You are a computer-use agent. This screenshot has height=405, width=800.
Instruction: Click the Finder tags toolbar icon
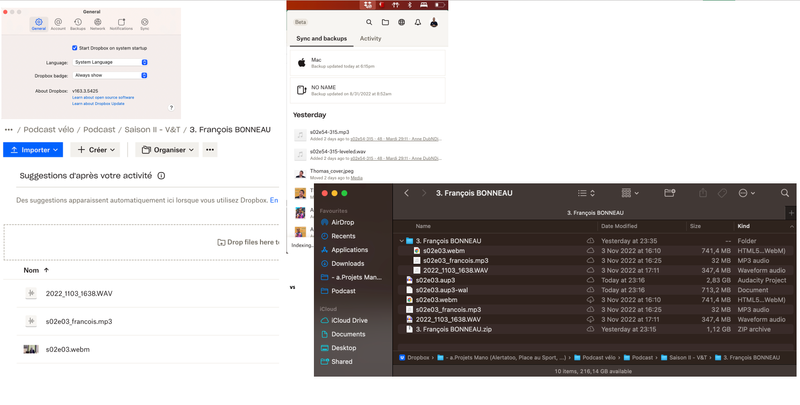coord(722,193)
